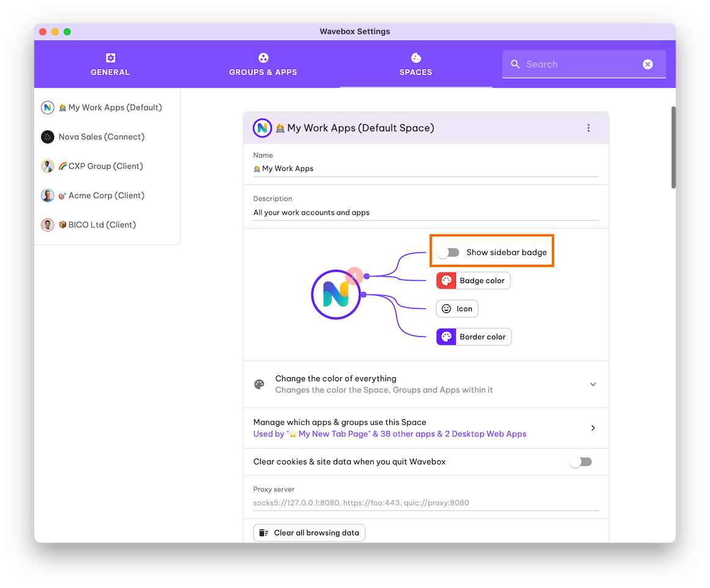Click the Search settings field
The width and height of the screenshot is (710, 588).
coord(583,64)
